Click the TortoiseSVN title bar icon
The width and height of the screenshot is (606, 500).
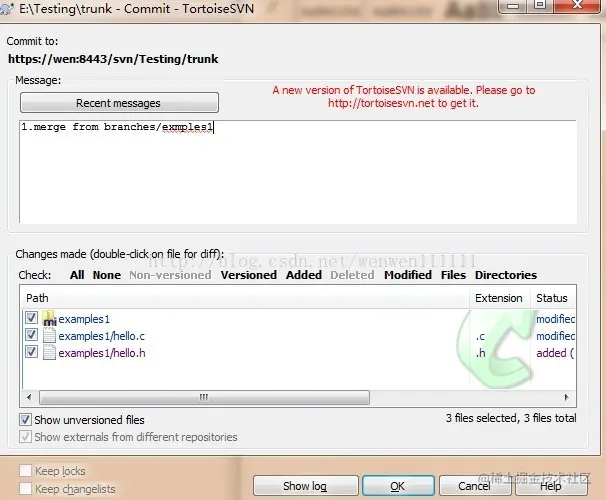[x=6, y=8]
